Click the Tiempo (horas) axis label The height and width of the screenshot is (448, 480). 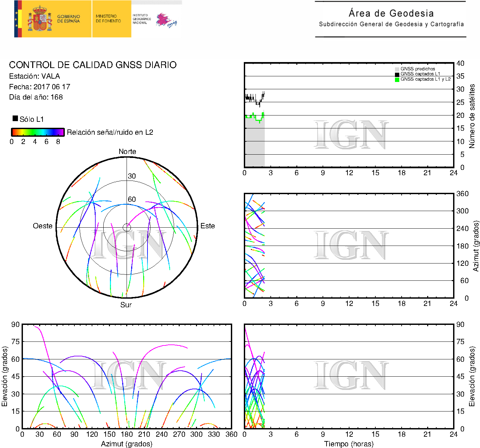coord(349,444)
